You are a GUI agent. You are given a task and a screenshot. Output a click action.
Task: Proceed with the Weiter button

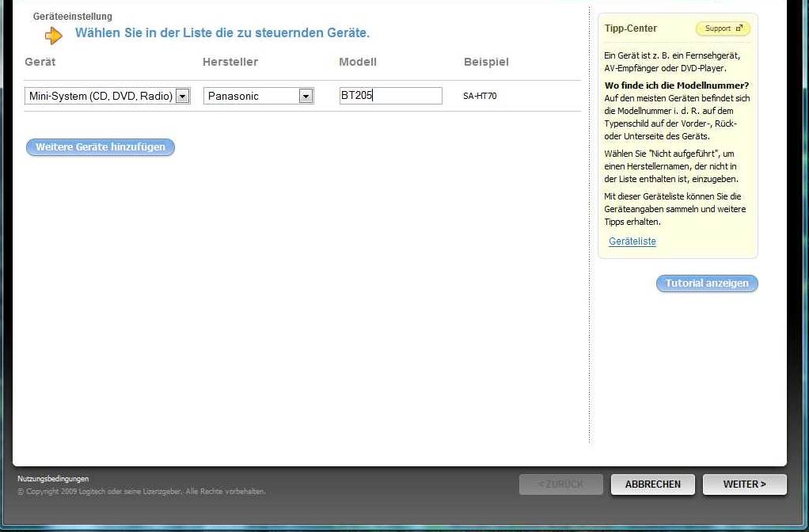click(x=744, y=484)
